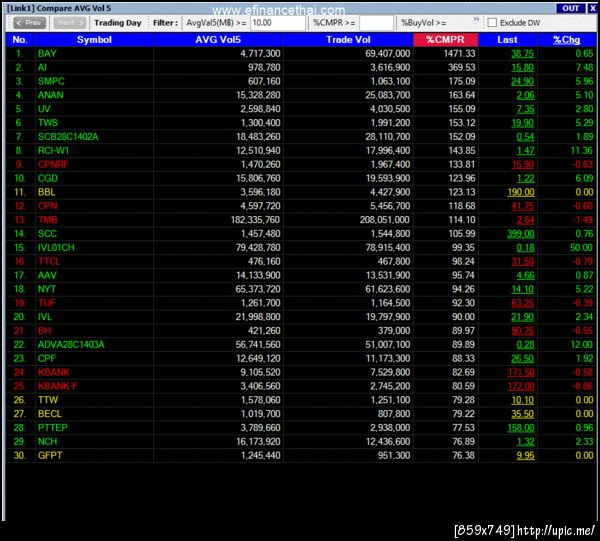
Task: Open the KBANK last price 171.50
Action: pyautogui.click(x=521, y=372)
